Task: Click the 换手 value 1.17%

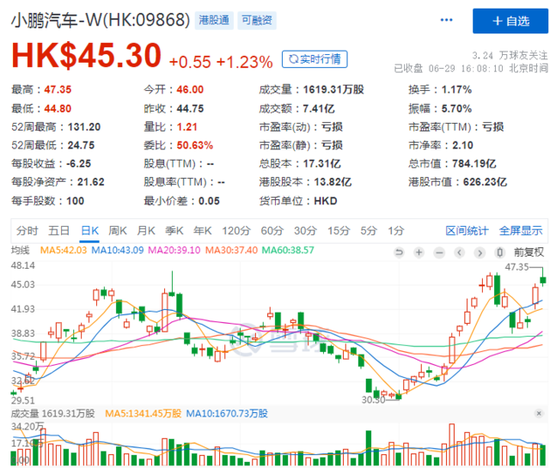Action: 456,89
